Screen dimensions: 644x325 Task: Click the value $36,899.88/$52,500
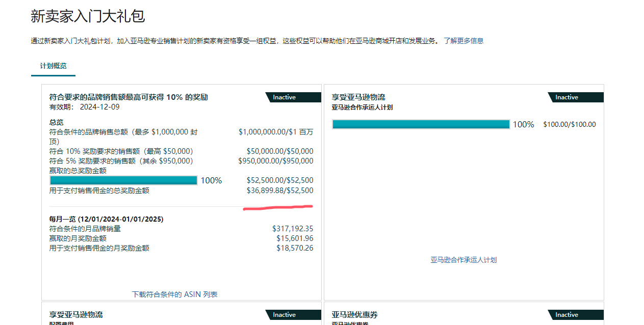click(280, 191)
